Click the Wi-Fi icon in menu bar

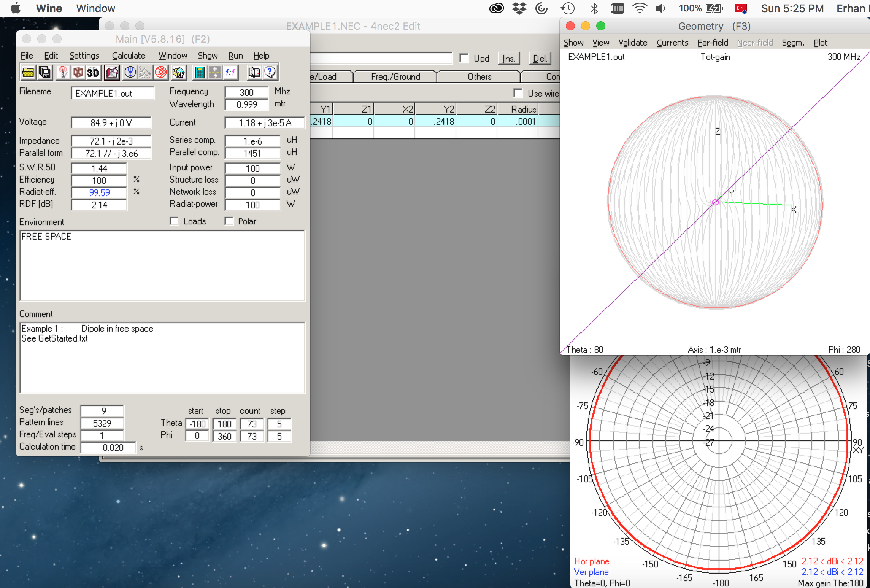[x=640, y=8]
